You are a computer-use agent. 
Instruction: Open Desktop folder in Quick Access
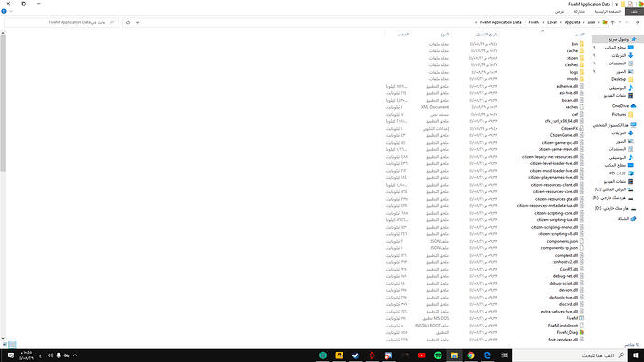[x=622, y=79]
